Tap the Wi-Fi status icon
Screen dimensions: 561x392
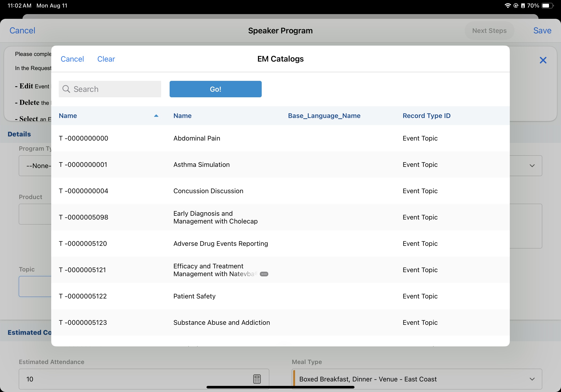[507, 6]
